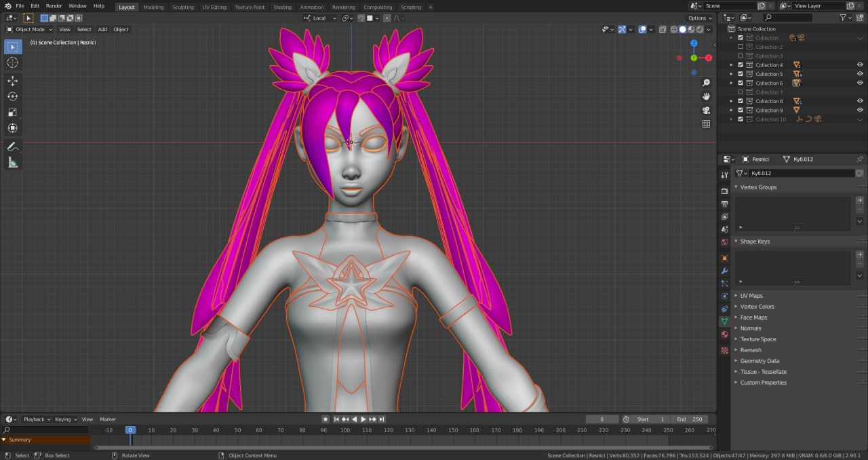This screenshot has width=868, height=460.
Task: Activate the Transform tool
Action: [12, 128]
